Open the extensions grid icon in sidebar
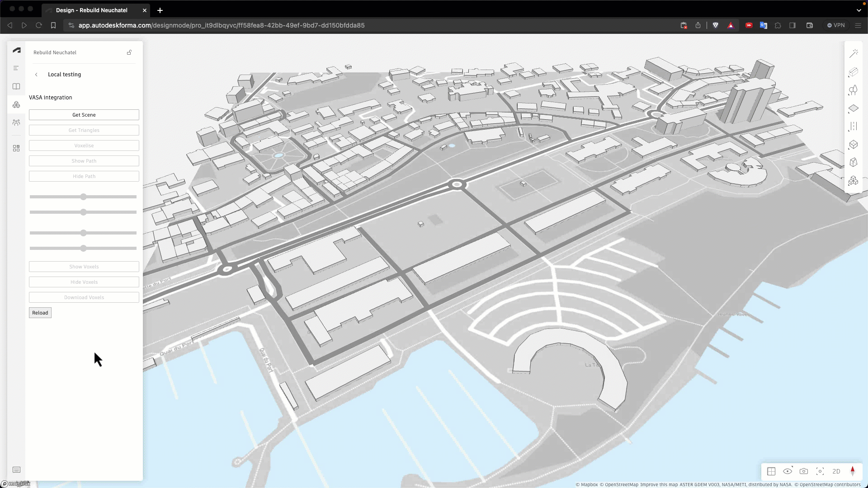The height and width of the screenshot is (488, 868). [x=16, y=148]
